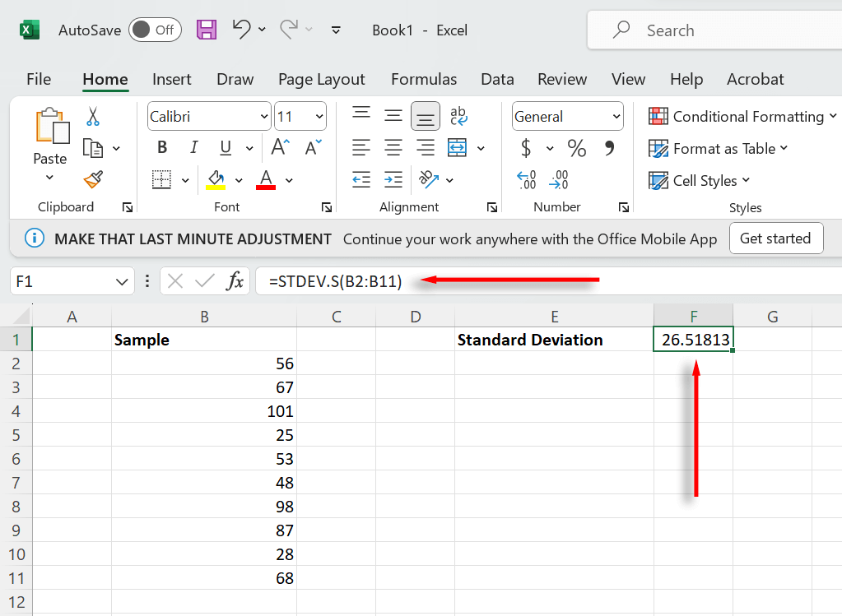Open the Page Layout tab

tap(321, 80)
